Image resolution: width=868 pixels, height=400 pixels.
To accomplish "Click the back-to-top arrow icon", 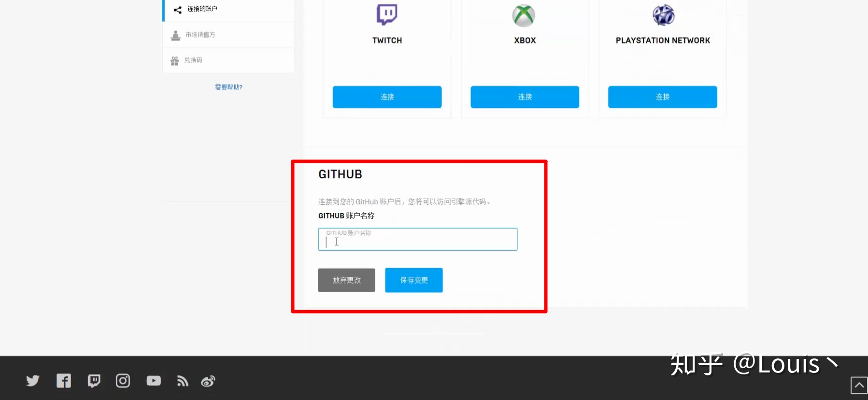I will tap(859, 386).
